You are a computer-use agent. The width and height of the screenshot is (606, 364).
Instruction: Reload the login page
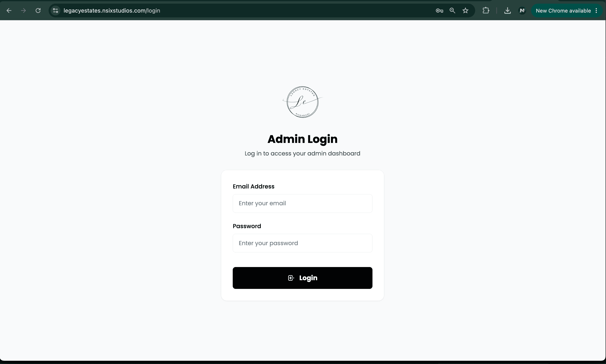tap(38, 11)
